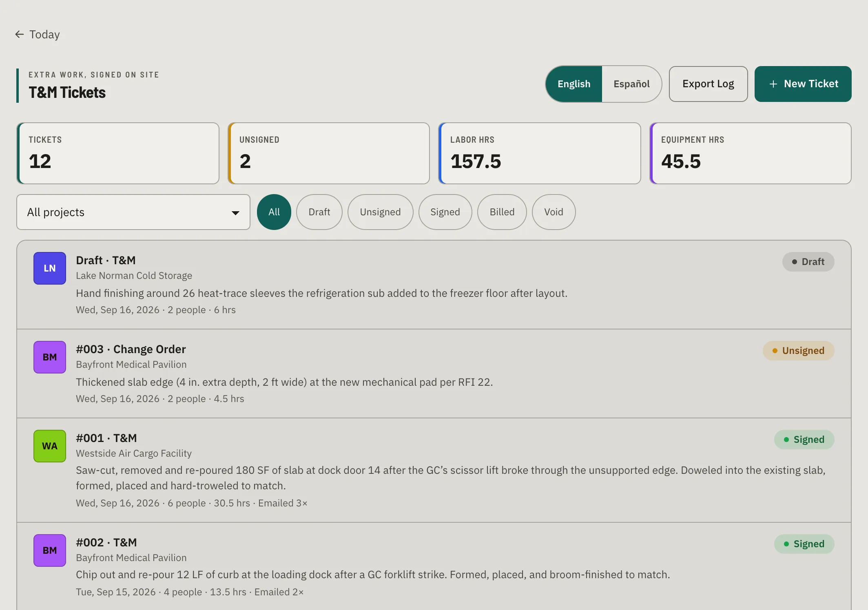868x610 pixels.
Task: Click the WA project avatar
Action: pyautogui.click(x=50, y=446)
